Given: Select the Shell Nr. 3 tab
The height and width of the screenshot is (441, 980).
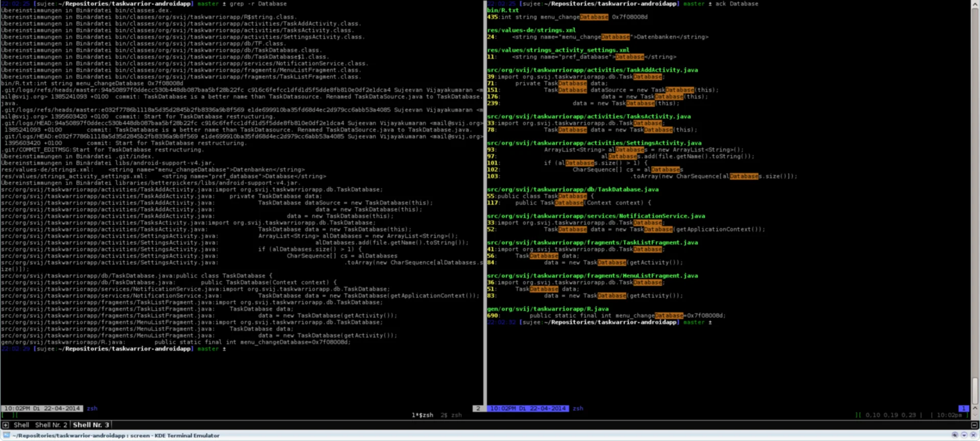Looking at the screenshot, I should 91,425.
